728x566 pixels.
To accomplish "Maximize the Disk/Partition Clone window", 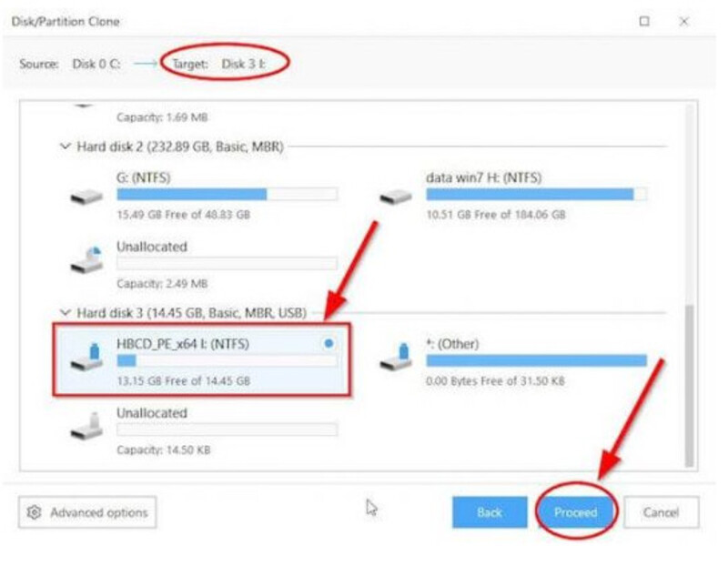I will (x=644, y=21).
